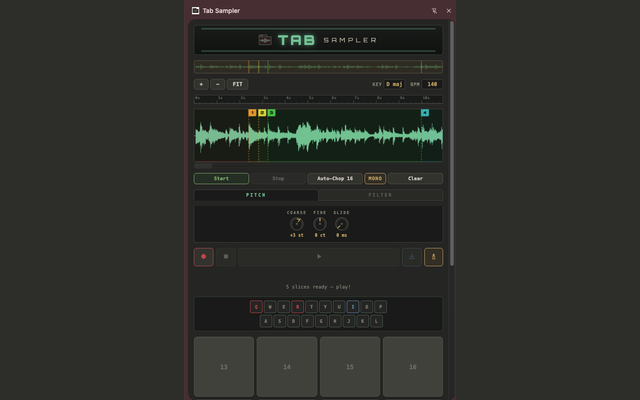This screenshot has width=640, height=400.
Task: Click the red R key pad
Action: [298, 307]
